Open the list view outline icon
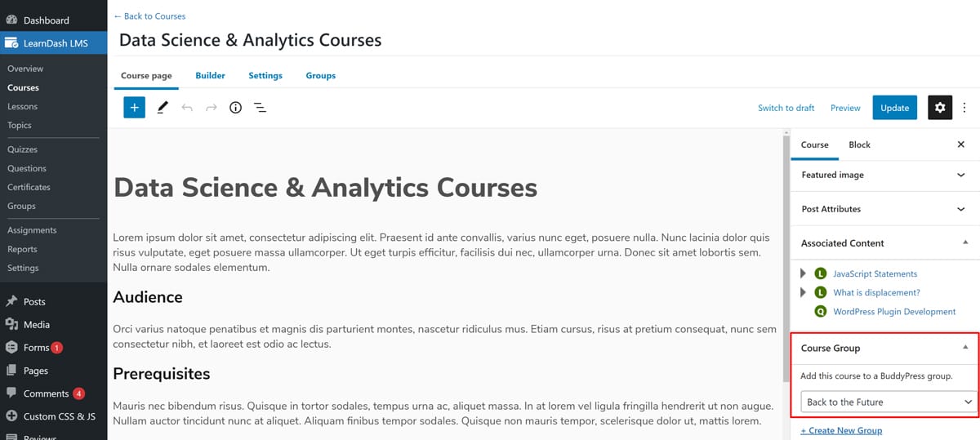Viewport: 980px width, 440px height. [260, 107]
